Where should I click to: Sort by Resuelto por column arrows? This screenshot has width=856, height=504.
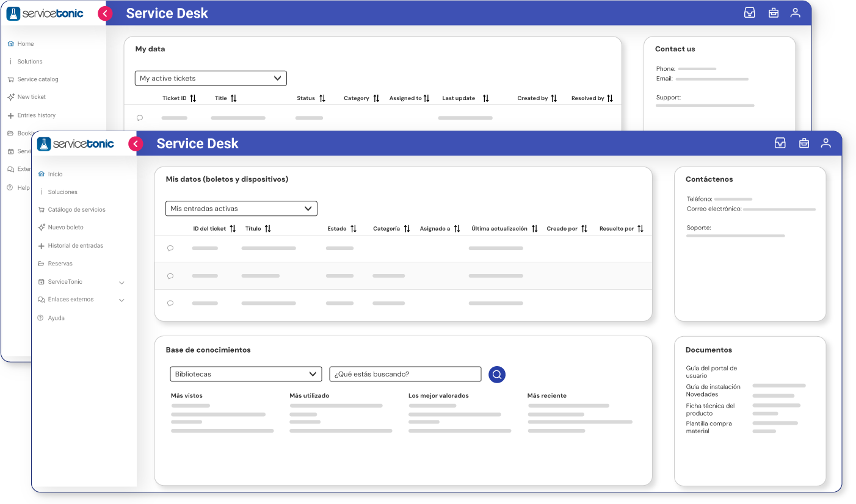point(640,229)
